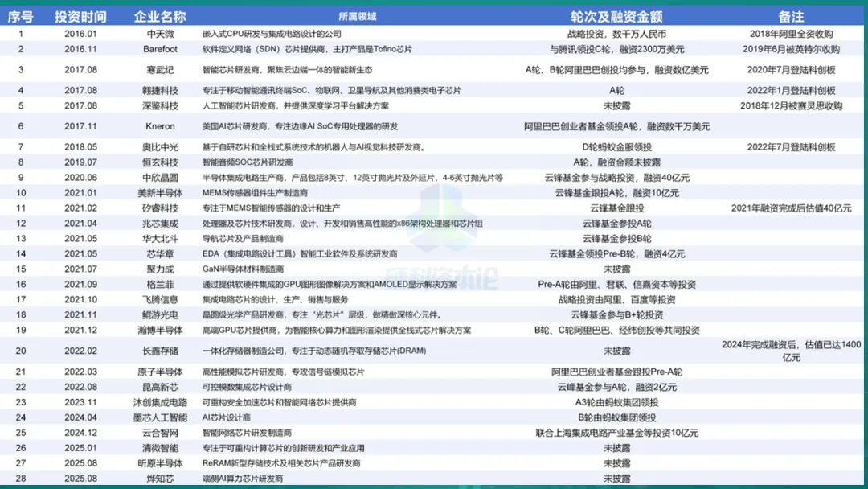Click the 备注 column header

(791, 17)
